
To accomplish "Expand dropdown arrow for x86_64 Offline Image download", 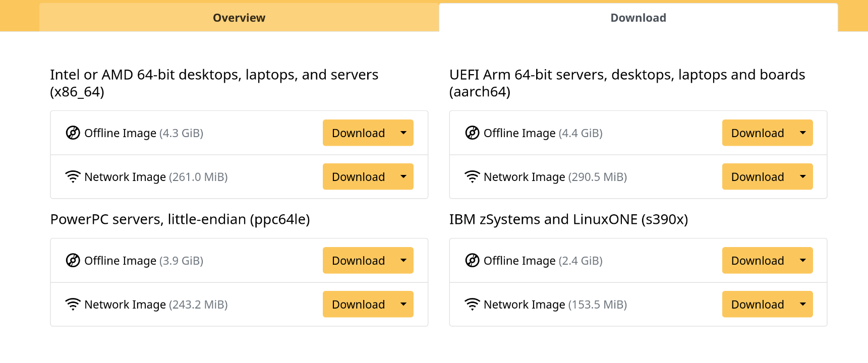I will (403, 133).
